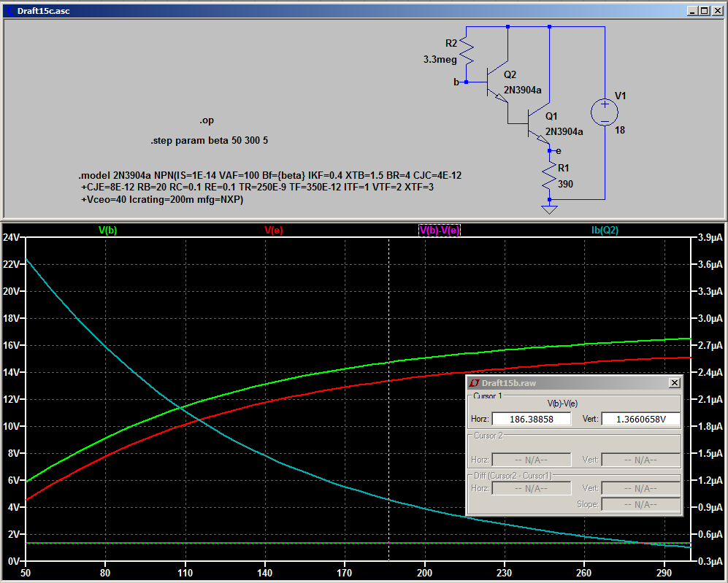Click the LT icon in Draft15b.raw cursor dialog
The height and width of the screenshot is (583, 728).
(x=474, y=383)
